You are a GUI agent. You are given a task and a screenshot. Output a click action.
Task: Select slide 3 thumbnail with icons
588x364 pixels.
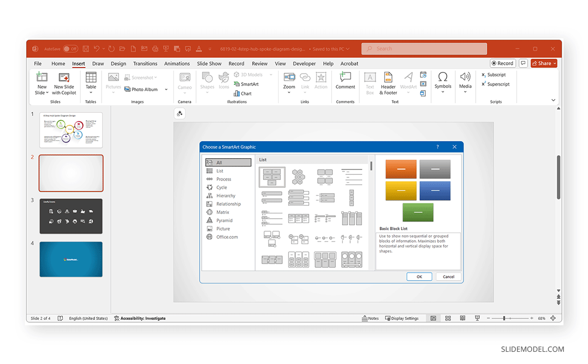point(71,216)
